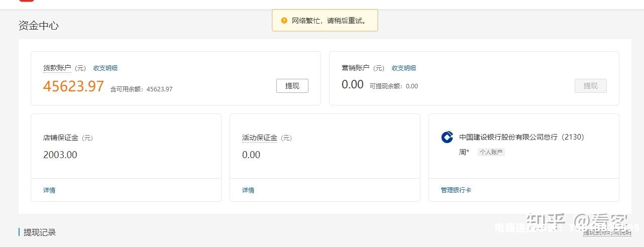
Task: Click the 提现记录 section heading
Action: pyautogui.click(x=40, y=232)
